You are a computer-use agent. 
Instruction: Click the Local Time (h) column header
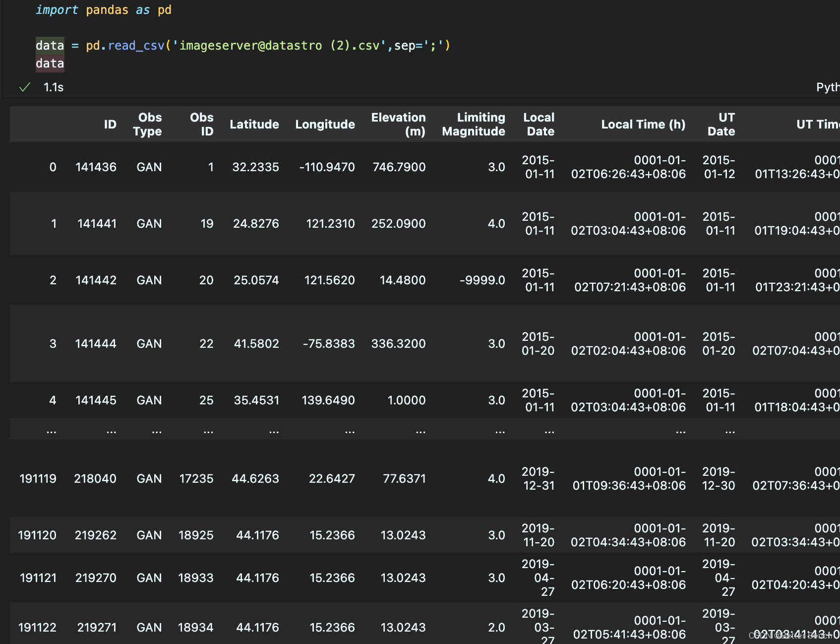(x=643, y=125)
